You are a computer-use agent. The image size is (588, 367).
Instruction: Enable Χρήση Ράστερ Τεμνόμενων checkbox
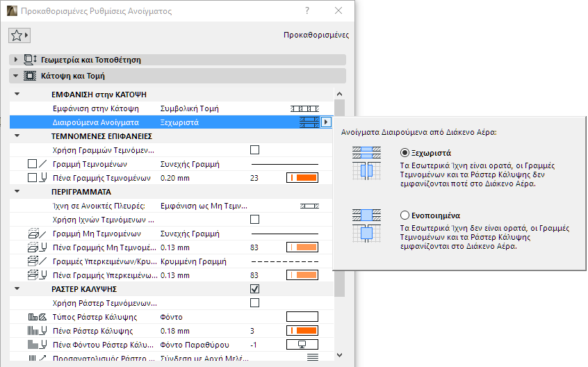click(x=254, y=303)
